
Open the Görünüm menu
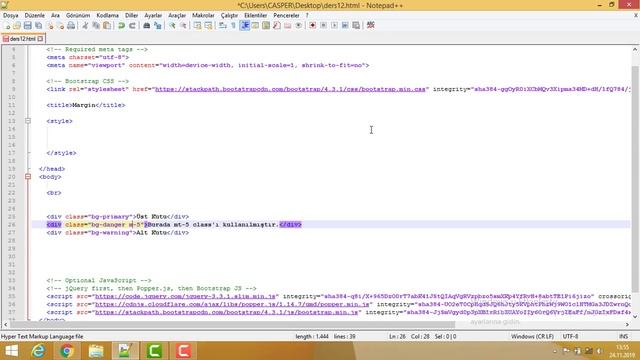point(78,16)
